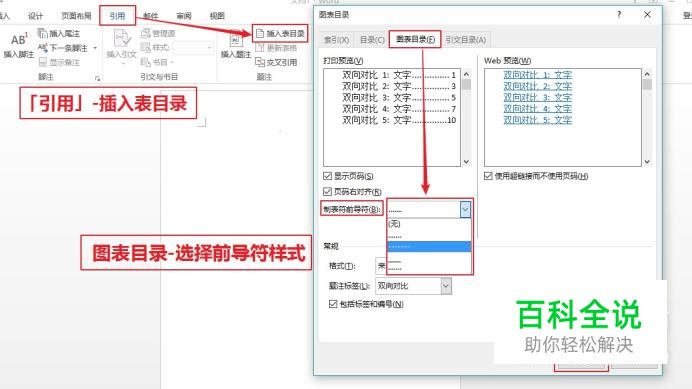Viewport: 692px width, 389px height.
Task: Open the 制表符前导符 dropdown arrow
Action: pyautogui.click(x=465, y=209)
